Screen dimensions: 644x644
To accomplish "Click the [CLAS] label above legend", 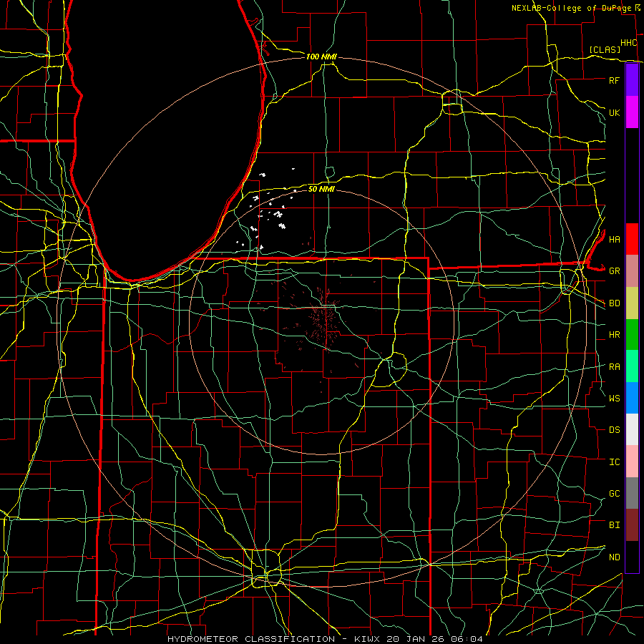I will coord(605,49).
